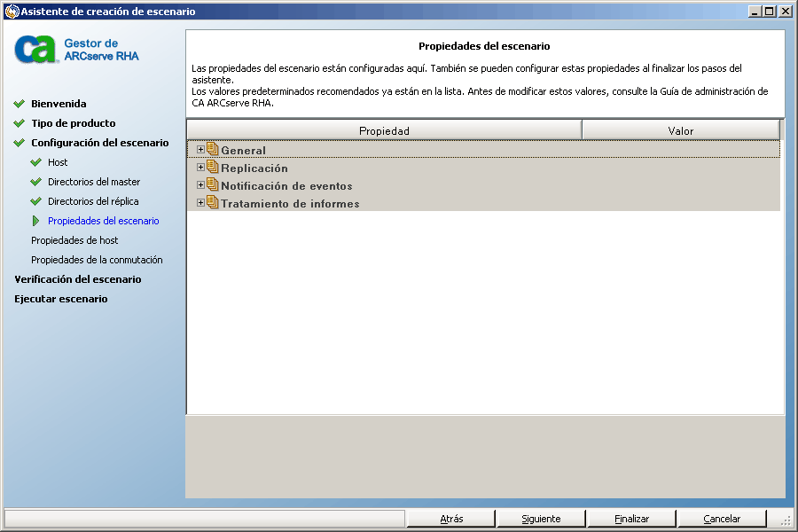Click the Atrás button
The height and width of the screenshot is (532, 798).
pos(450,519)
